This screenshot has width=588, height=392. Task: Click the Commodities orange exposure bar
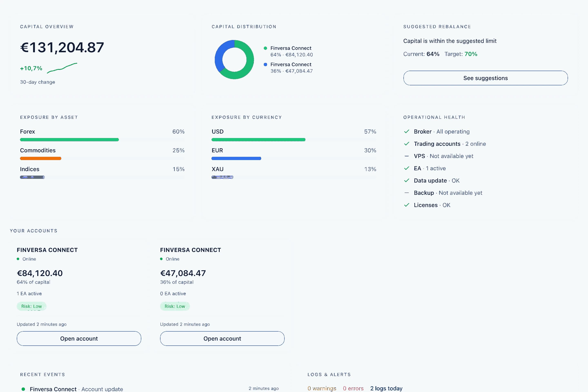[x=40, y=158]
